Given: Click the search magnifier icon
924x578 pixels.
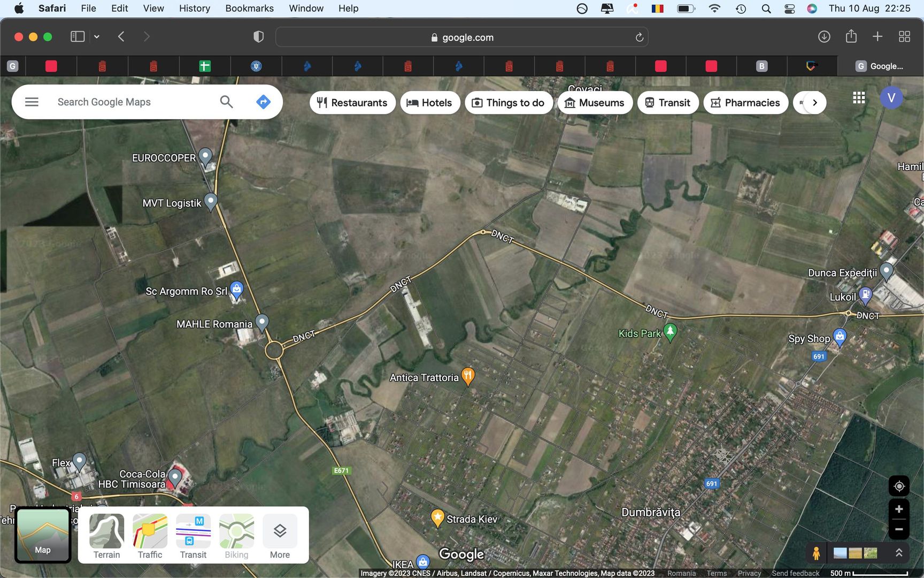Looking at the screenshot, I should click(x=226, y=102).
